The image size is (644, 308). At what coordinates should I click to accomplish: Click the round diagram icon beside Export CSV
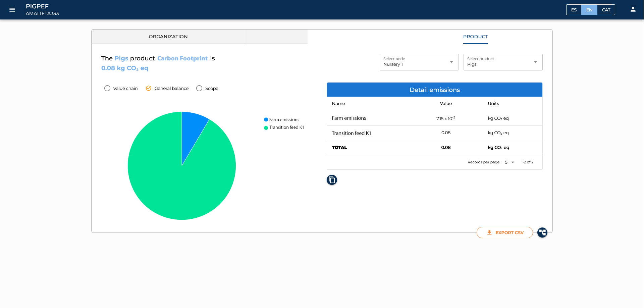(542, 232)
